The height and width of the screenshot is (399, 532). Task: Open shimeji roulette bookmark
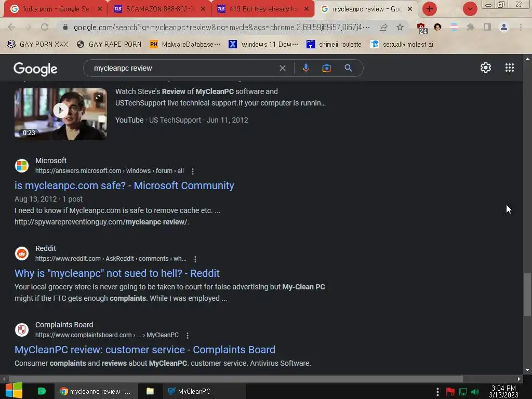pos(334,44)
